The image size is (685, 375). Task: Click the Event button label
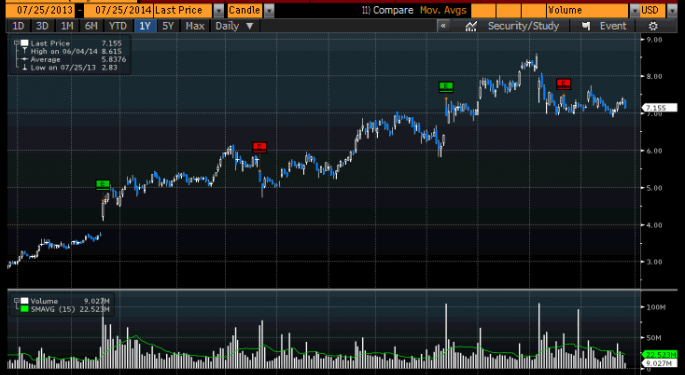tap(613, 26)
